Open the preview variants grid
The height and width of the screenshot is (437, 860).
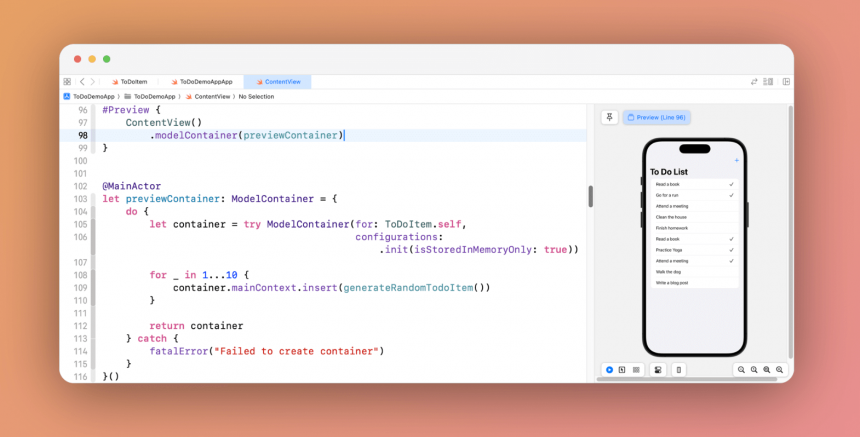click(x=636, y=370)
